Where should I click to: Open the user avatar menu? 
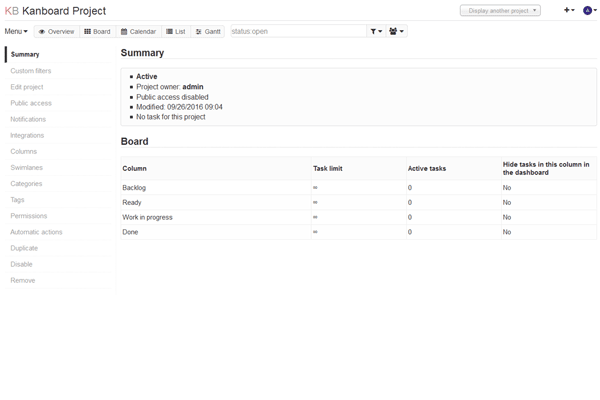click(589, 10)
